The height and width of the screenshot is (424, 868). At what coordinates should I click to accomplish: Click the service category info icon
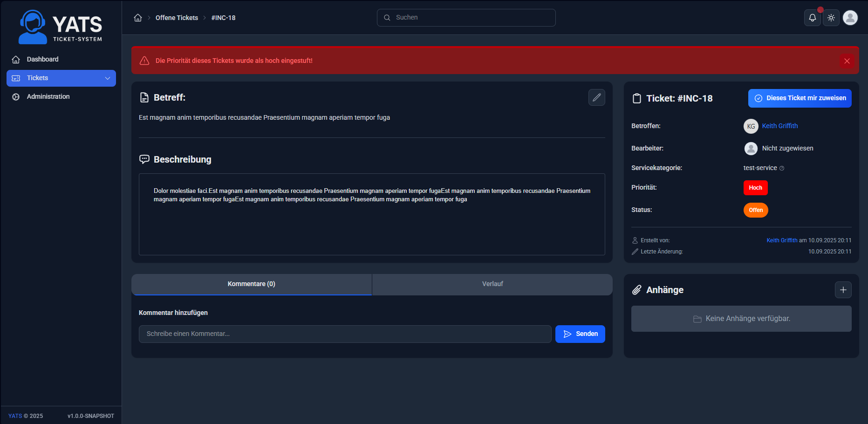782,168
